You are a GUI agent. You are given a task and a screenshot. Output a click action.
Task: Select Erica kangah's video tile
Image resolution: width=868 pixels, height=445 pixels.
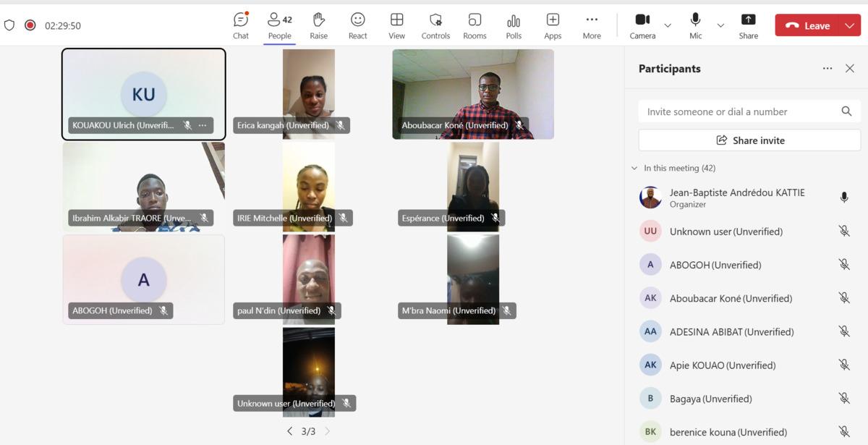[309, 94]
